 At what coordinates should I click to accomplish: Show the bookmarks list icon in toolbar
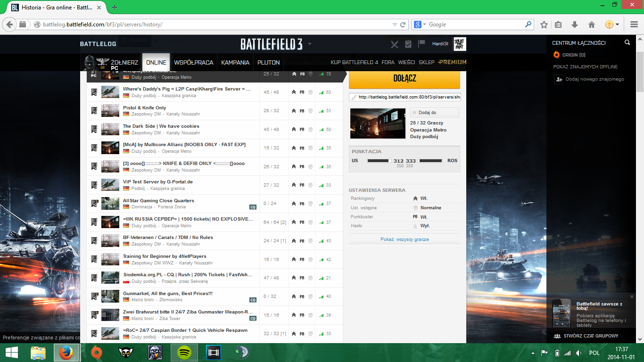(x=559, y=25)
